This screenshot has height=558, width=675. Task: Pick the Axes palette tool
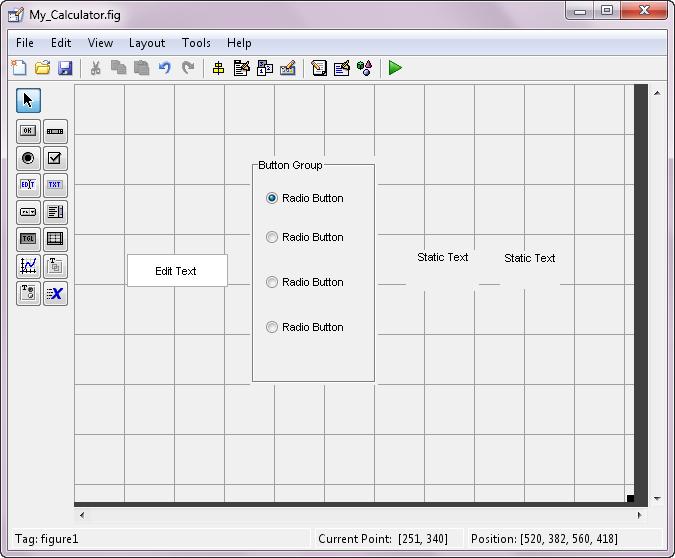(28, 266)
